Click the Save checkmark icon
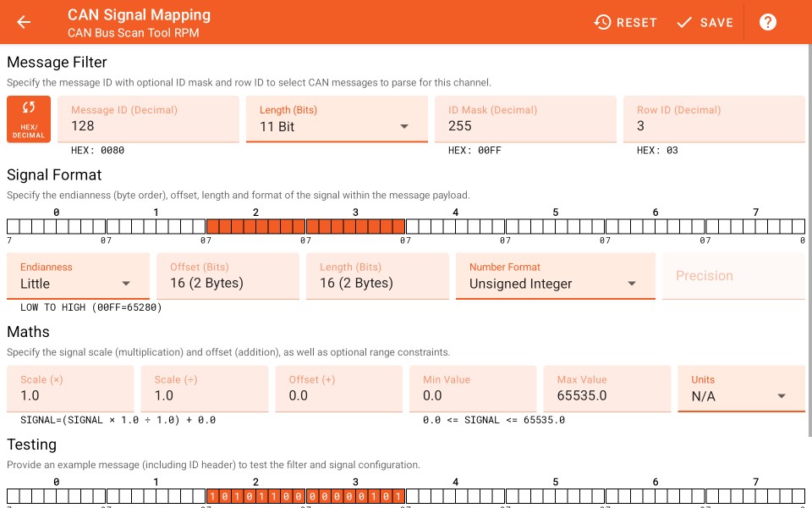 click(x=684, y=22)
